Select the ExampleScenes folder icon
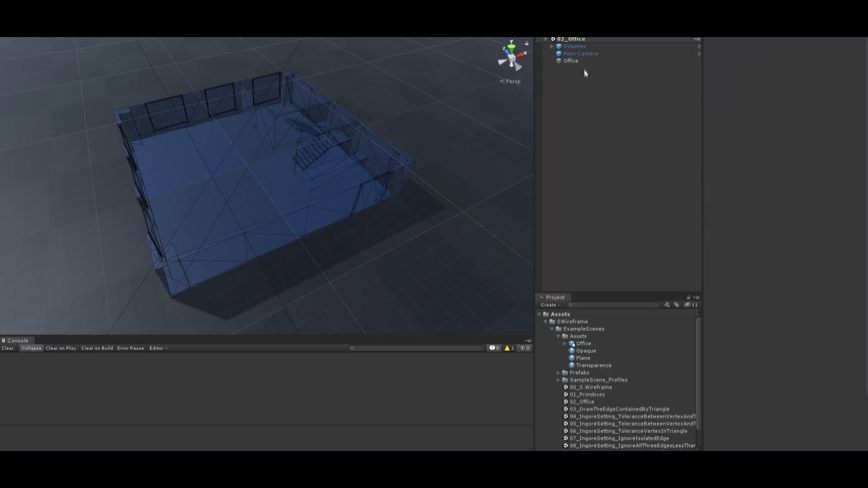 (558, 329)
